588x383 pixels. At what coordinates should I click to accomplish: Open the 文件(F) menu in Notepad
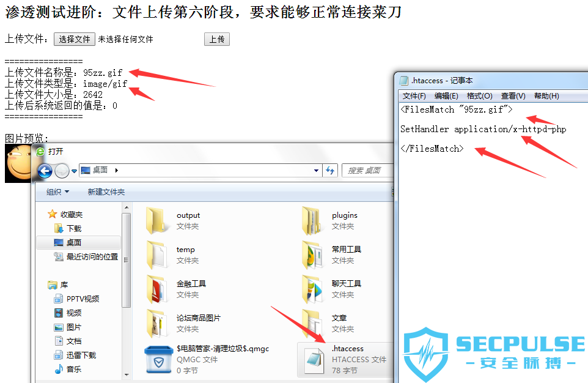[x=414, y=95]
